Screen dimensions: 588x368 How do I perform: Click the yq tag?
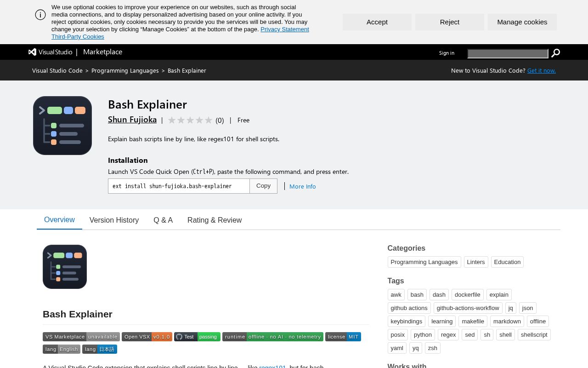(x=416, y=348)
